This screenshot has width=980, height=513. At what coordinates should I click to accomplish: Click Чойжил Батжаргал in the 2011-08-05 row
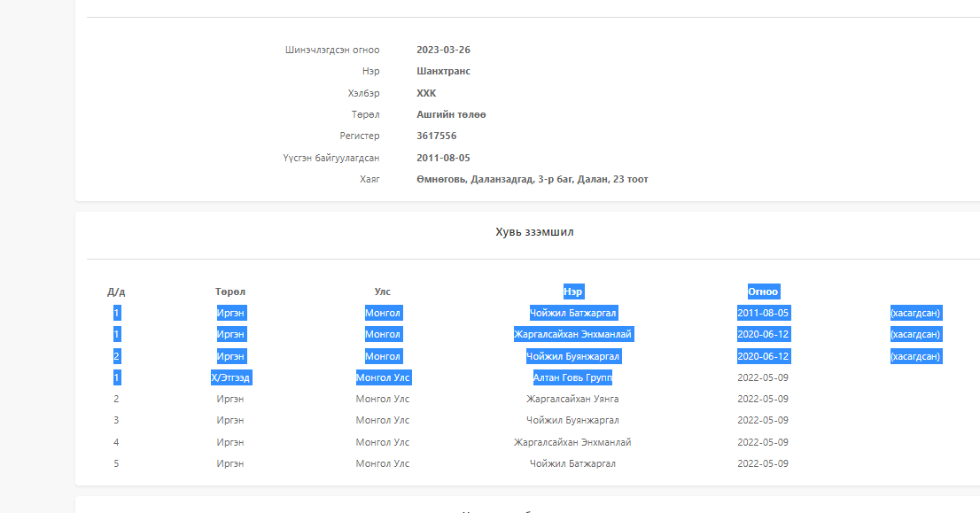point(572,313)
